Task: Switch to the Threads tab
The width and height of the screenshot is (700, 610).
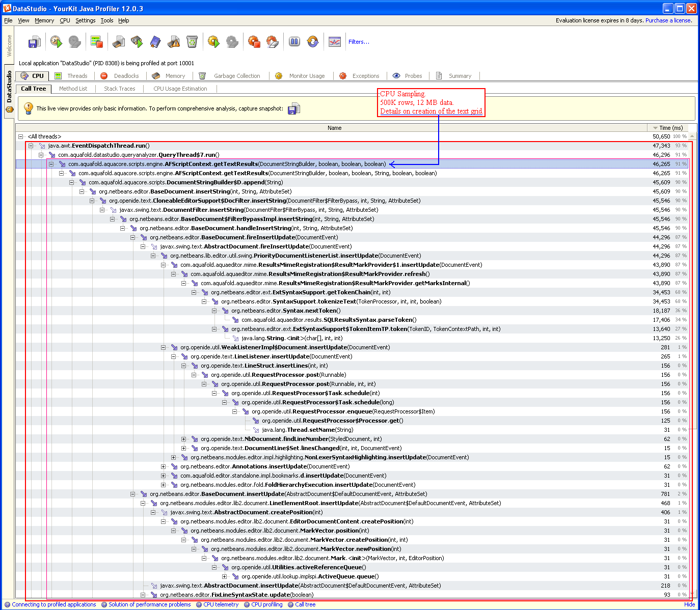Action: [71, 76]
